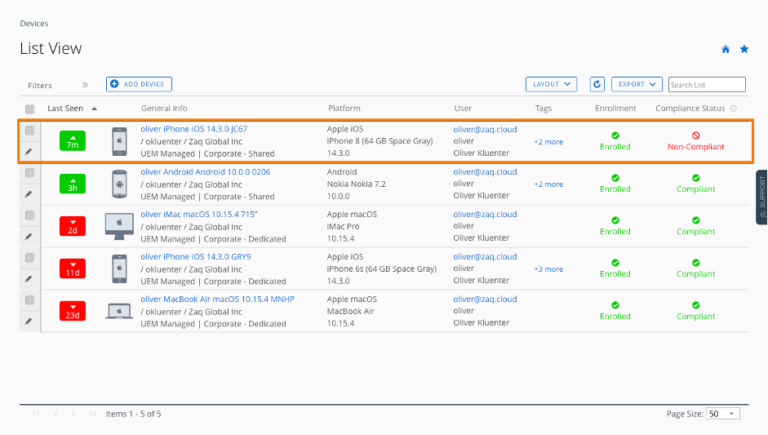Click iPhone GRY9 device icon

[119, 268]
